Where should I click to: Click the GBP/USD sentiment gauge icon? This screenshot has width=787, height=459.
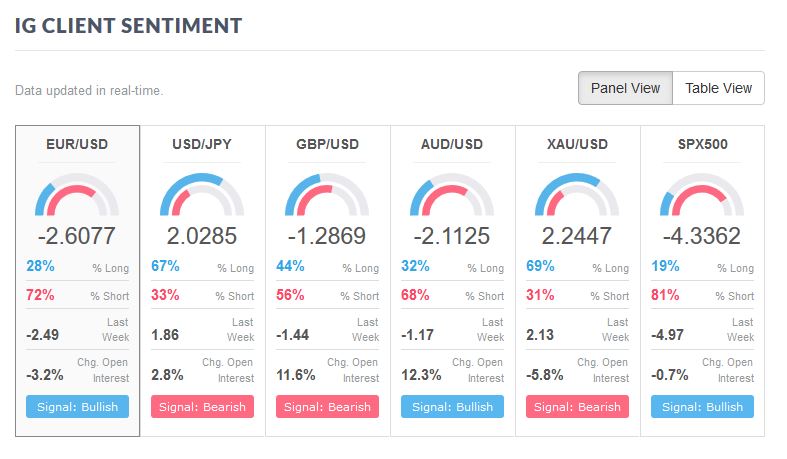[x=327, y=196]
